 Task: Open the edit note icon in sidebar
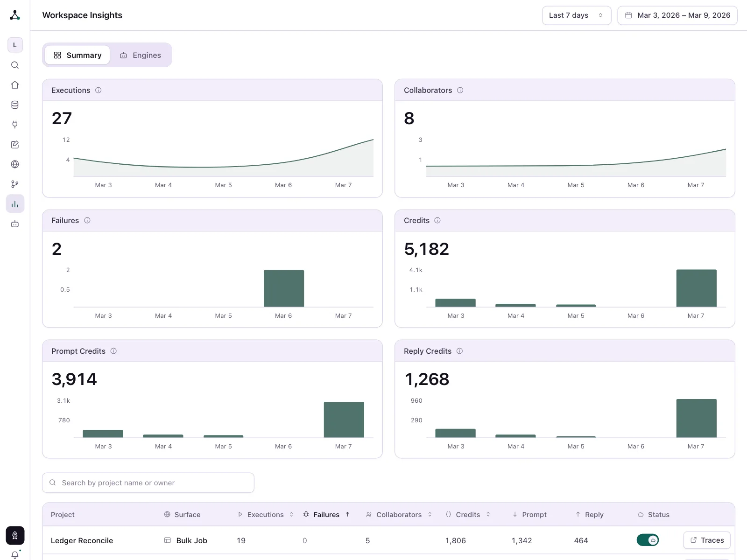pos(15,145)
